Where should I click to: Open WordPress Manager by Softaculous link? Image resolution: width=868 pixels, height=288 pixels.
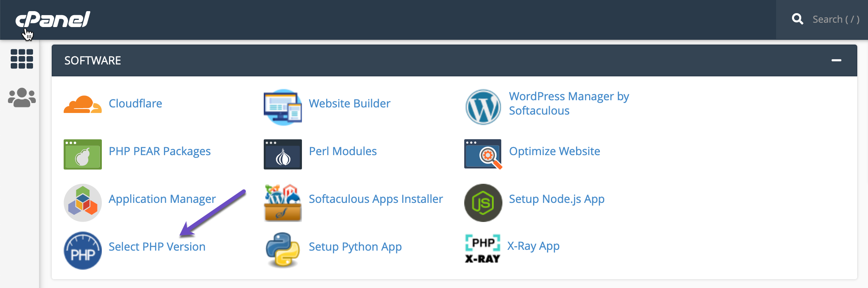pyautogui.click(x=568, y=103)
